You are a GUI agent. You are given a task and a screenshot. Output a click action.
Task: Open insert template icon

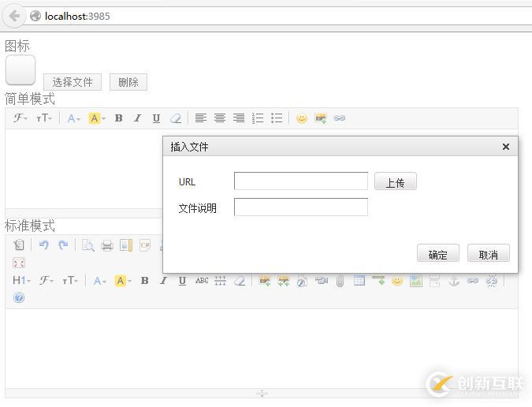(126, 245)
